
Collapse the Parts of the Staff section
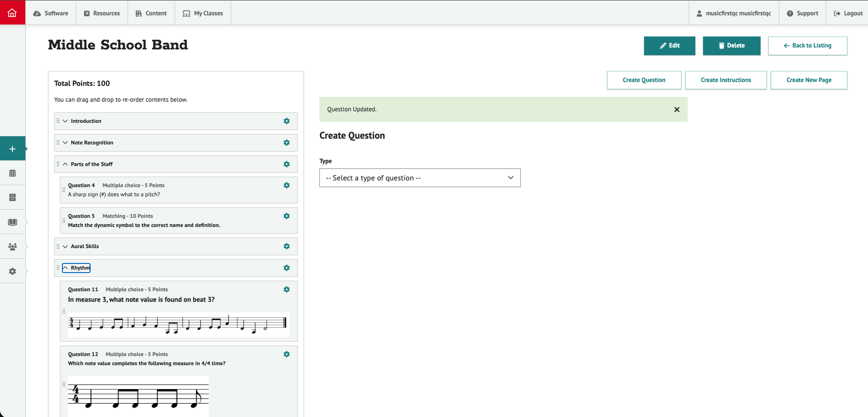pyautogui.click(x=65, y=164)
